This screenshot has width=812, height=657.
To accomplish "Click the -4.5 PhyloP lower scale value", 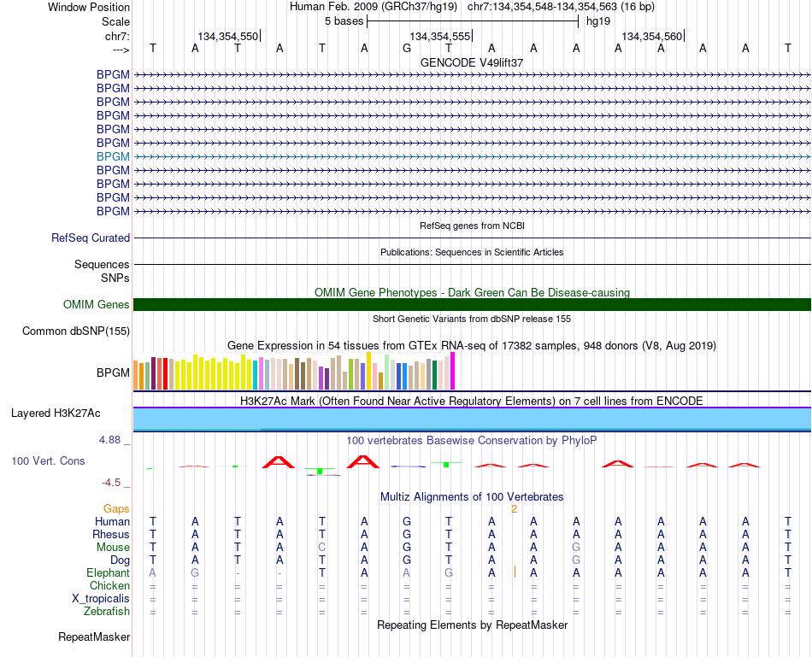I will pos(111,483).
